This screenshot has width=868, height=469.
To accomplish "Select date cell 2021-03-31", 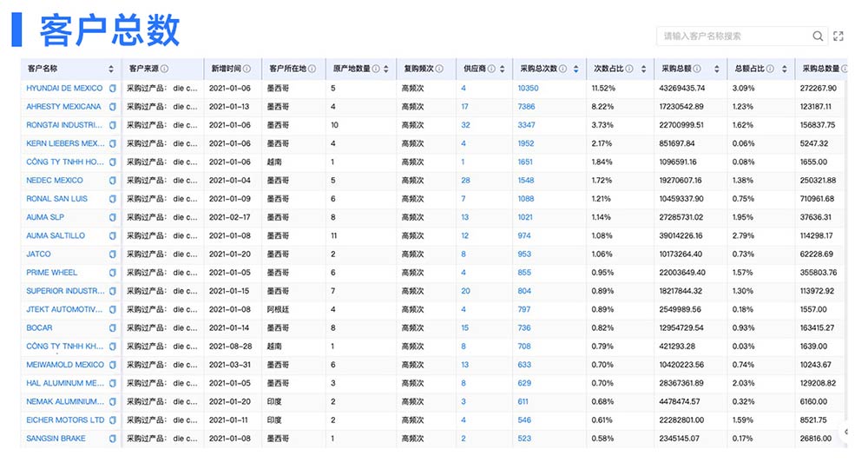I will pos(230,365).
